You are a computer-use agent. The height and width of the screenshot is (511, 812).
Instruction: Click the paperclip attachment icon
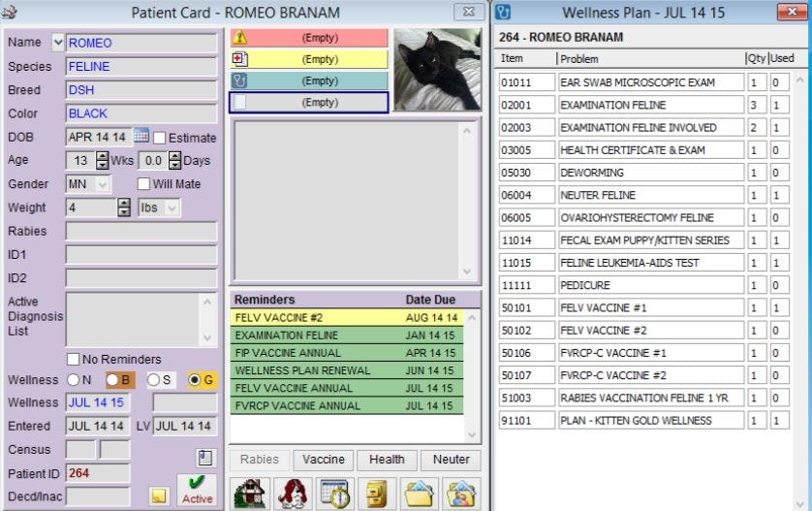[x=205, y=458]
